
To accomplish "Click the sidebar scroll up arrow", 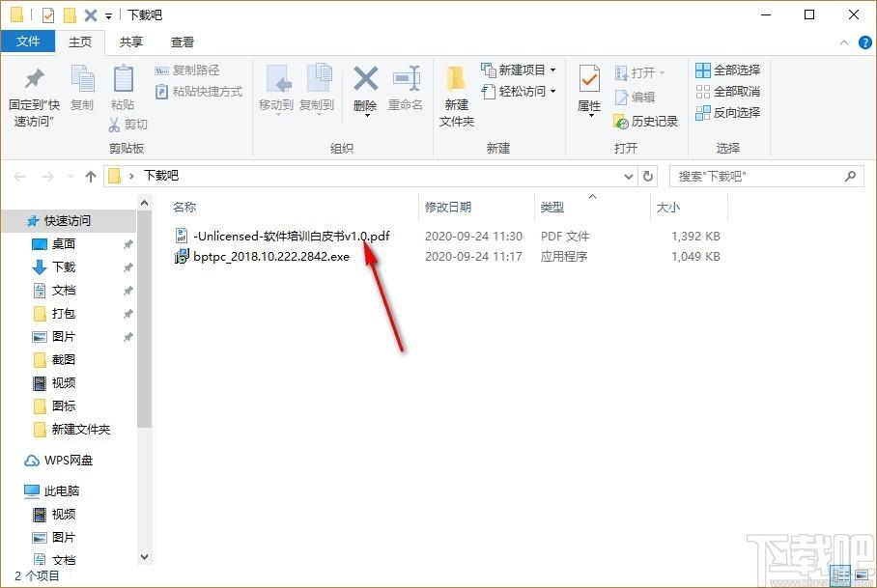I will pos(144,203).
